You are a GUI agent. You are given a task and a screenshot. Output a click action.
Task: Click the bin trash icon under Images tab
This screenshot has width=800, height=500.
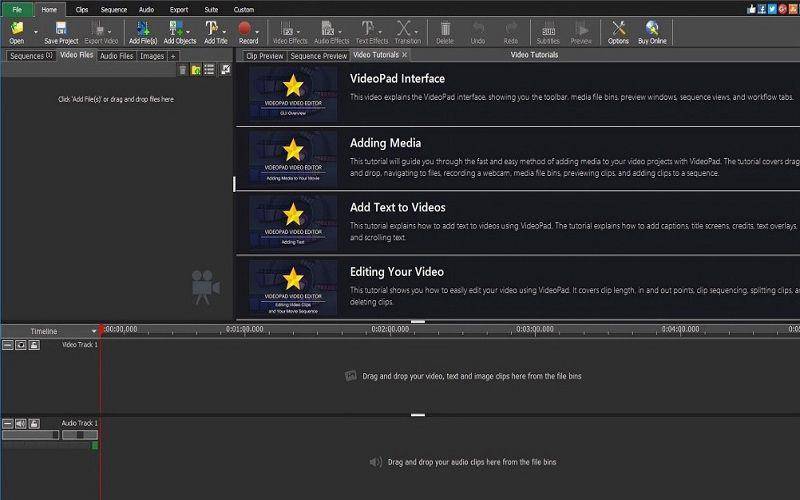tap(183, 70)
